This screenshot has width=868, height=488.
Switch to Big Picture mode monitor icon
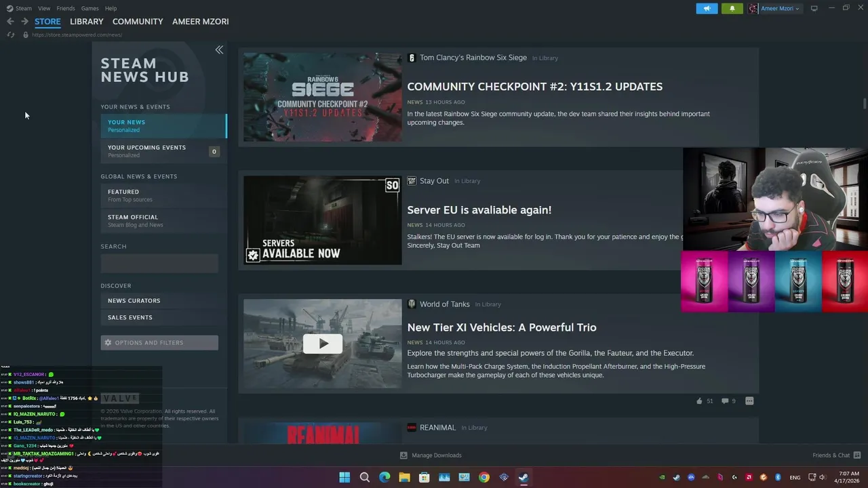click(x=814, y=8)
